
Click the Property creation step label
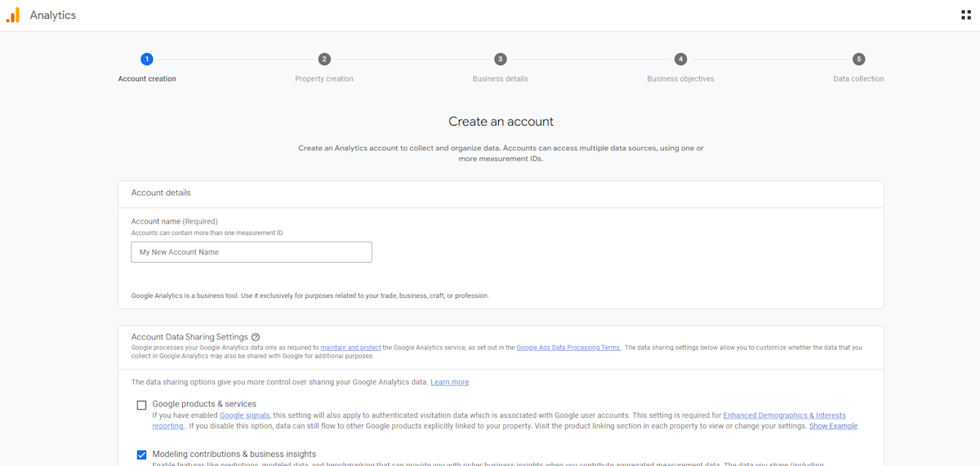[x=324, y=79]
